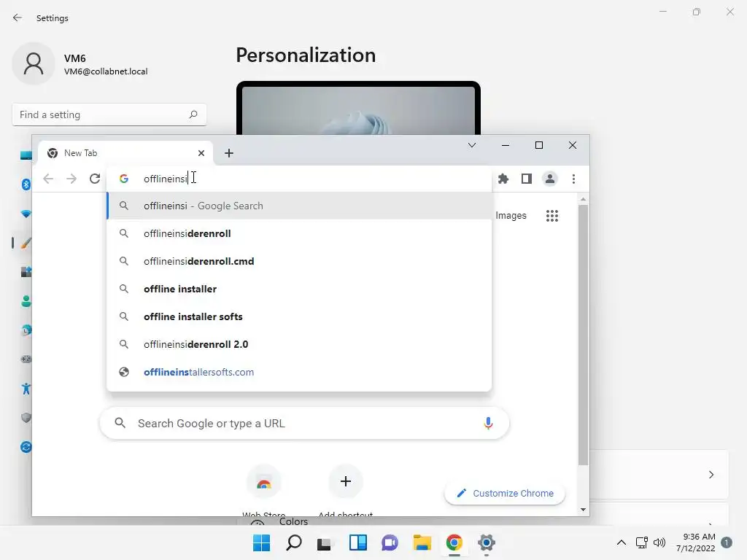Open Chrome's Extensions puzzle icon
747x560 pixels.
503,179
